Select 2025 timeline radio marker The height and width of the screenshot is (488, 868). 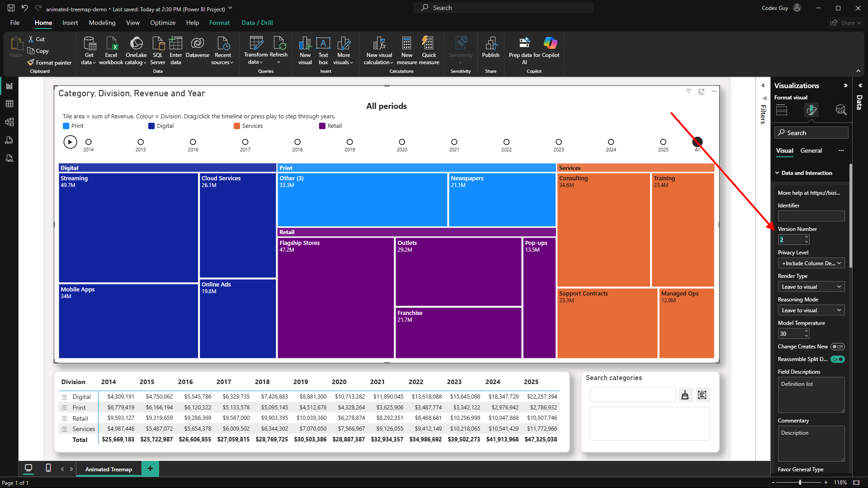pyautogui.click(x=663, y=142)
